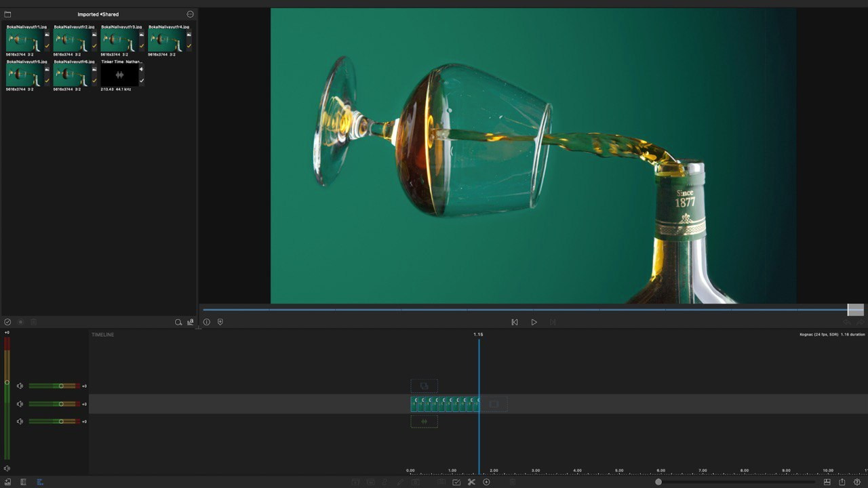Mute the third track speaker
Screen dimensions: 868x488
coord(20,422)
